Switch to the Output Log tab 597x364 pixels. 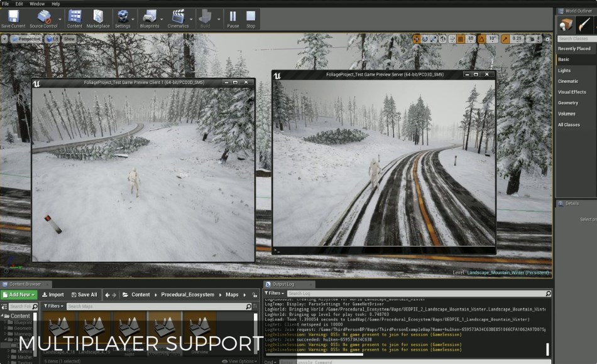pos(284,284)
